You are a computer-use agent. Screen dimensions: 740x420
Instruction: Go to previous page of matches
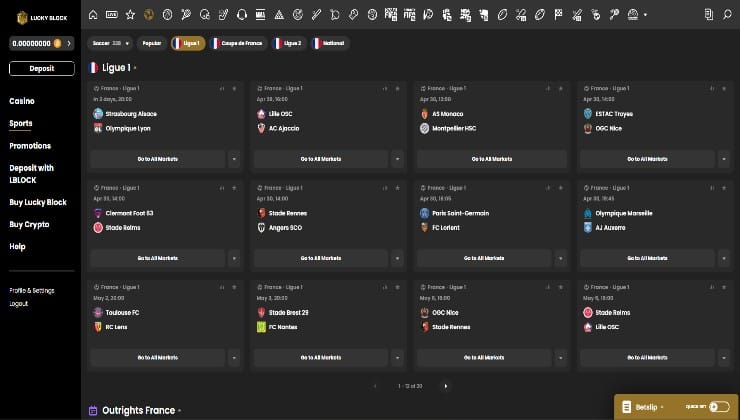pyautogui.click(x=375, y=386)
